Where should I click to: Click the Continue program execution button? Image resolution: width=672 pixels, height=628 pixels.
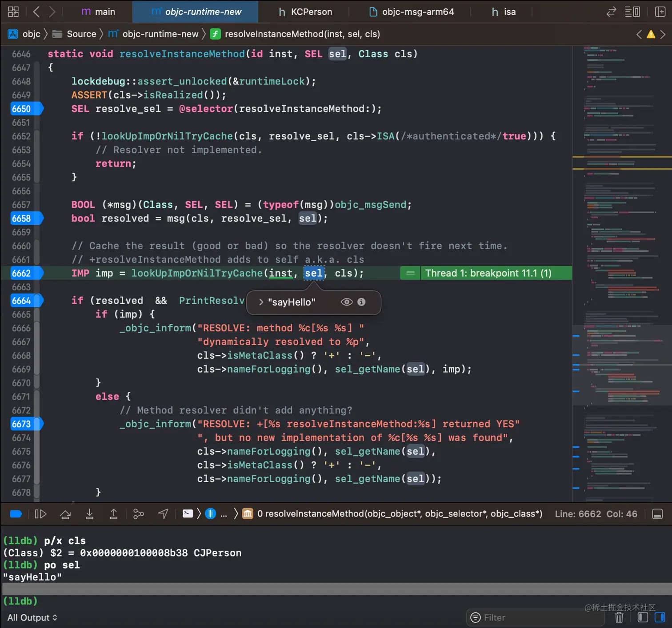point(40,514)
